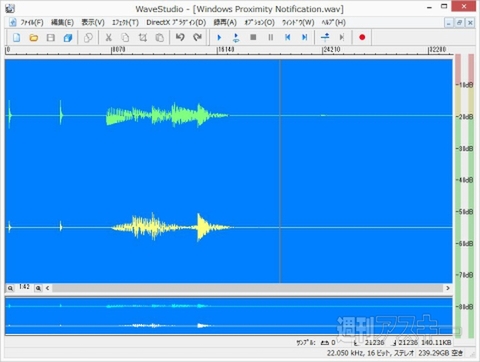Paste from clipboard icon

(160, 37)
